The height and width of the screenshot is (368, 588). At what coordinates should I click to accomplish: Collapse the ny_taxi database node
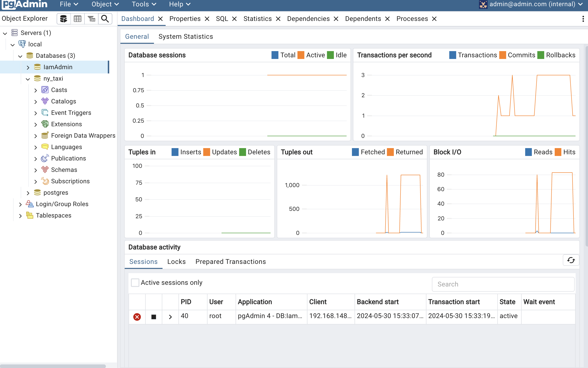click(28, 79)
